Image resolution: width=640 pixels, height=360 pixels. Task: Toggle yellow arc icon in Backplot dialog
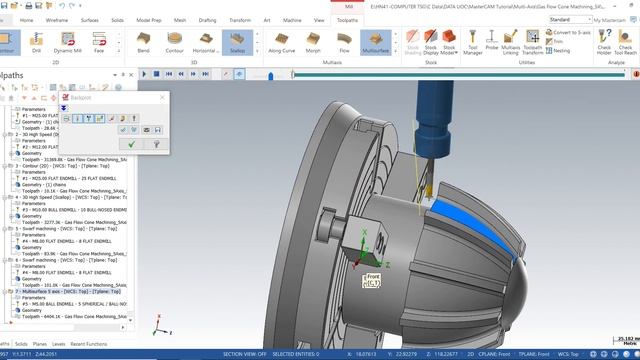click(x=122, y=119)
